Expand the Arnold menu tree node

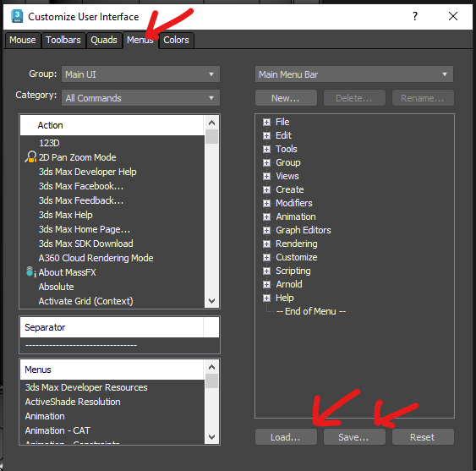point(266,284)
